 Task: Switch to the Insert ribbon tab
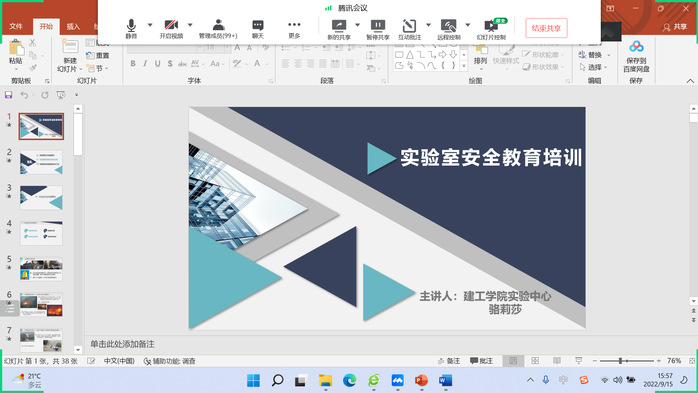tap(73, 26)
